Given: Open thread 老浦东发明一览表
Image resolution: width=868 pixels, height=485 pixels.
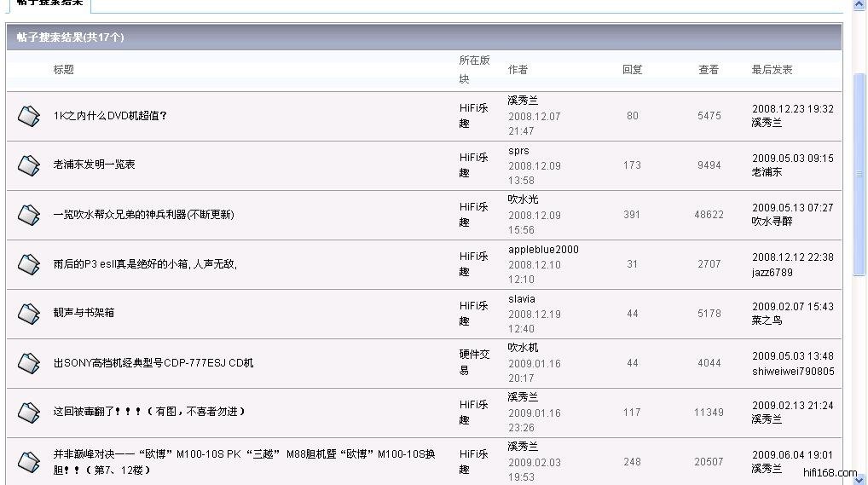Looking at the screenshot, I should 94,165.
